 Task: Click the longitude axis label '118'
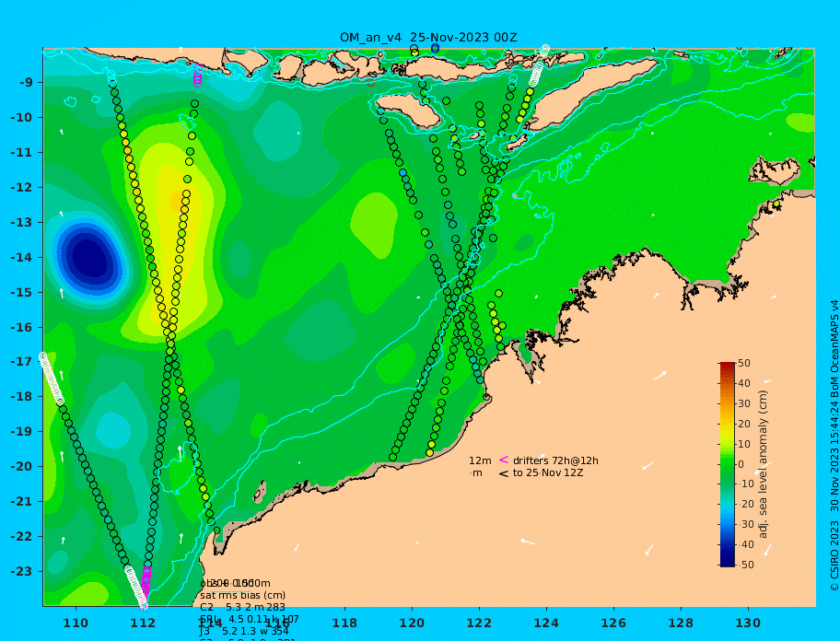[x=344, y=624]
